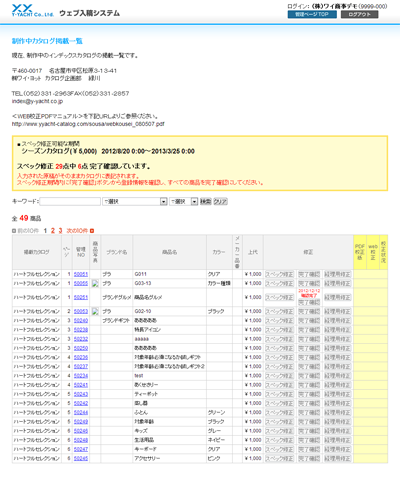Go to page 3 of results
400x479 pixels.
tap(60, 231)
